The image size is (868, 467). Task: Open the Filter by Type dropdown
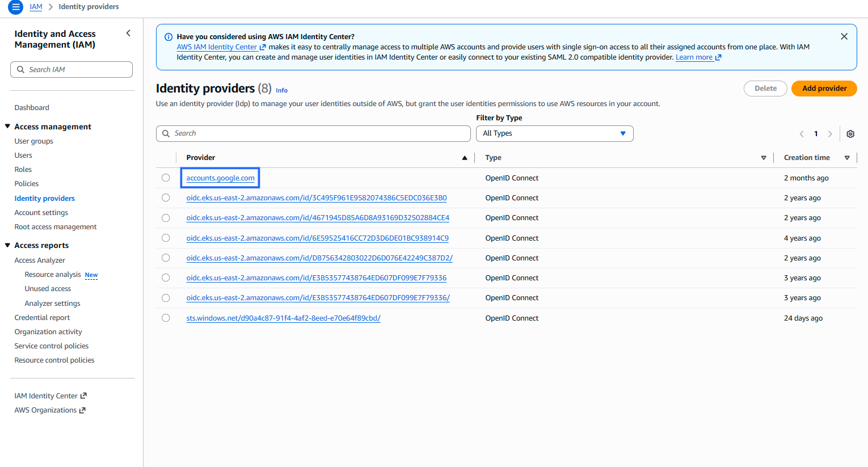[x=554, y=133]
